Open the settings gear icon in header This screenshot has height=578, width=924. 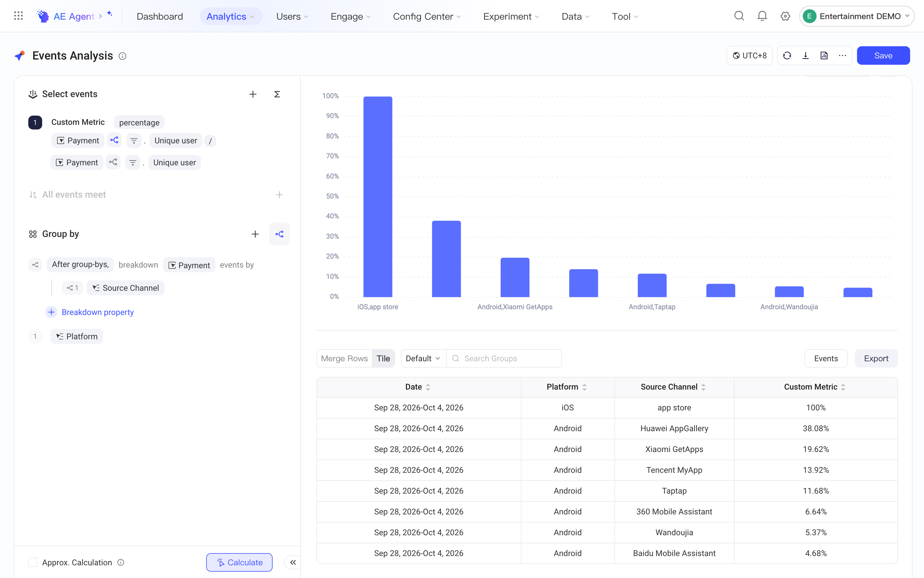point(785,16)
